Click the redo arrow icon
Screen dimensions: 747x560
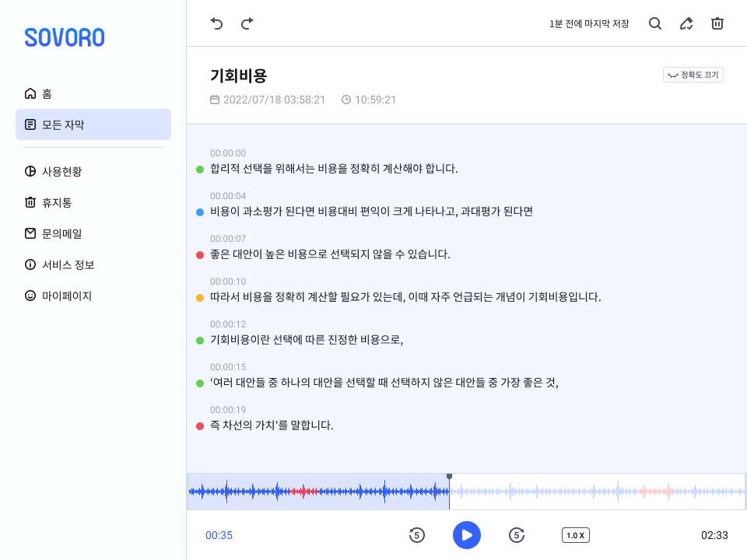pos(247,23)
